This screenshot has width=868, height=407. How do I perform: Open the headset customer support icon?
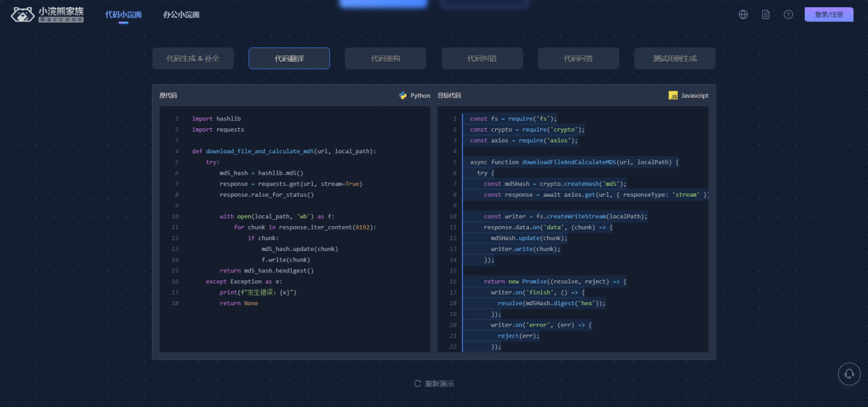(849, 374)
